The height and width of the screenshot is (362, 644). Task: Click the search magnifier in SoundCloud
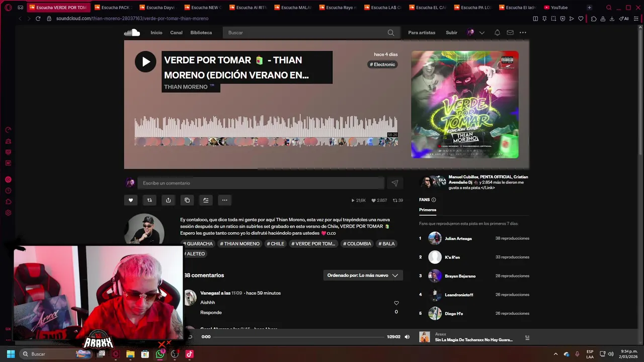(x=391, y=33)
